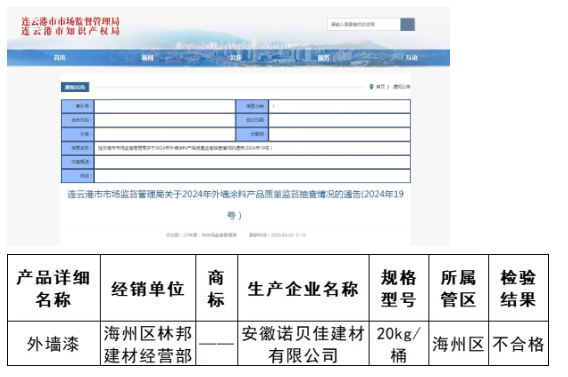The image size is (568, 377).
Task: Open the 首页 navigation tab
Action: tap(59, 58)
